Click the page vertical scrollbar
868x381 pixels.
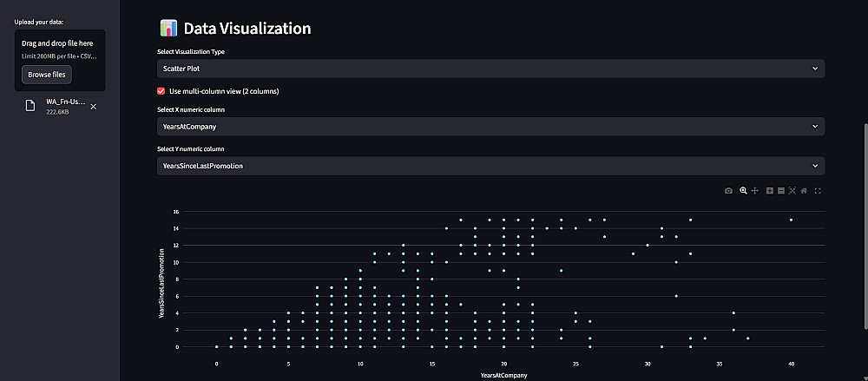[x=865, y=226]
